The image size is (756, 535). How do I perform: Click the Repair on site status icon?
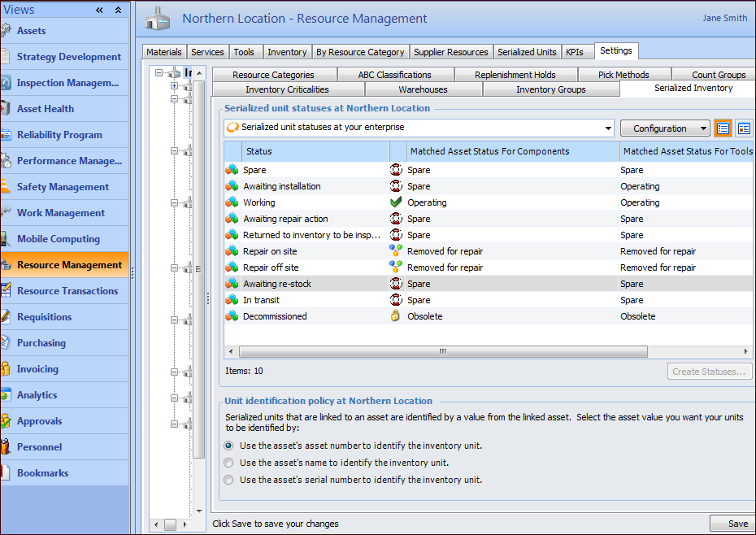(232, 251)
